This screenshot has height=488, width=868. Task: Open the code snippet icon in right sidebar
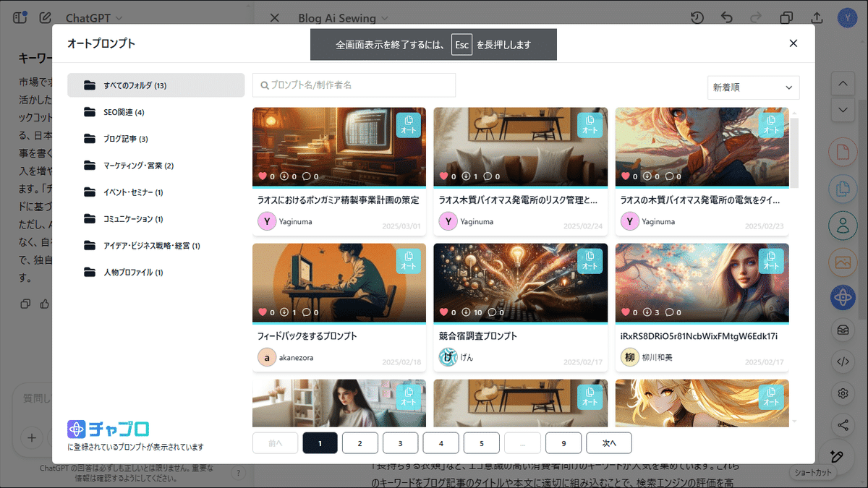843,361
